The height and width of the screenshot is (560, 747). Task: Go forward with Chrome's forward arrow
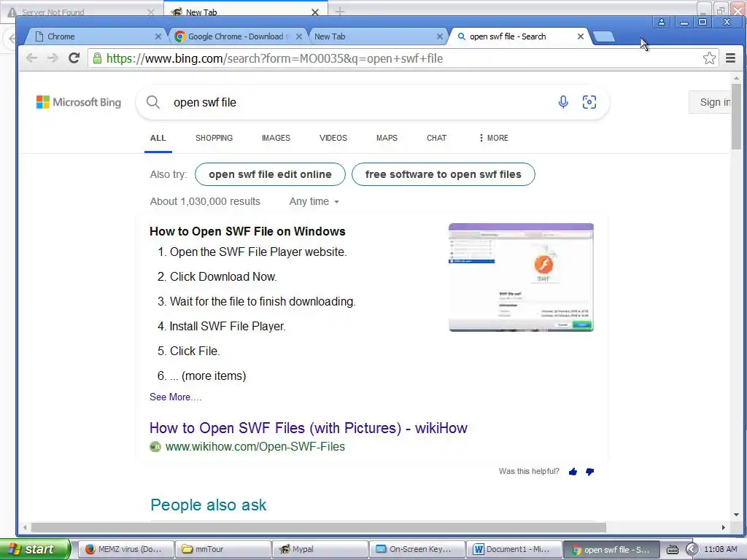pyautogui.click(x=53, y=58)
